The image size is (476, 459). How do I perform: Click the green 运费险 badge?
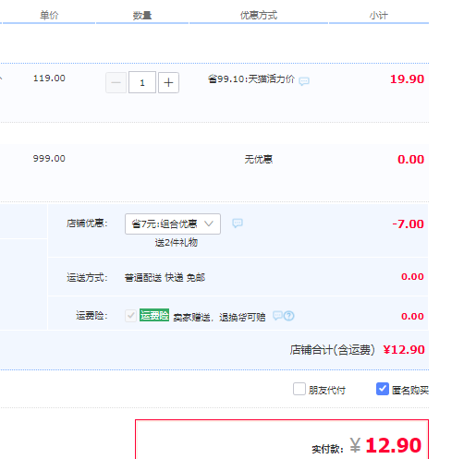(154, 315)
